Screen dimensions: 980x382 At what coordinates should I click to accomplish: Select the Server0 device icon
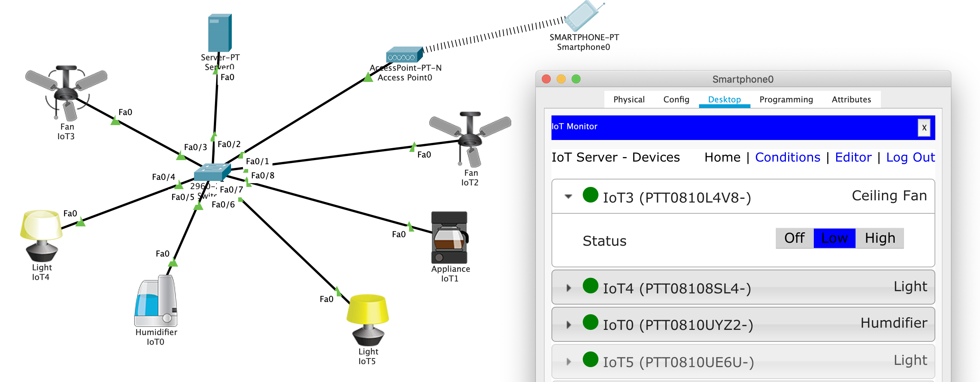coord(219,33)
